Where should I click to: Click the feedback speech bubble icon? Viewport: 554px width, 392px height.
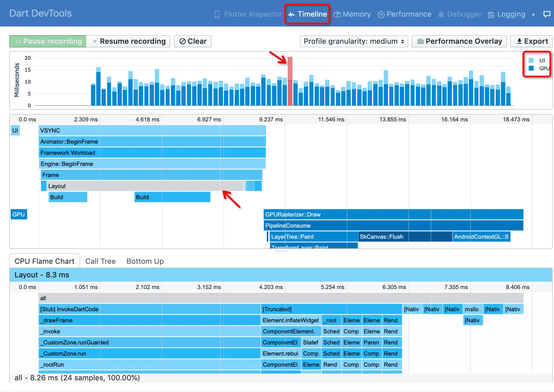coord(547,14)
